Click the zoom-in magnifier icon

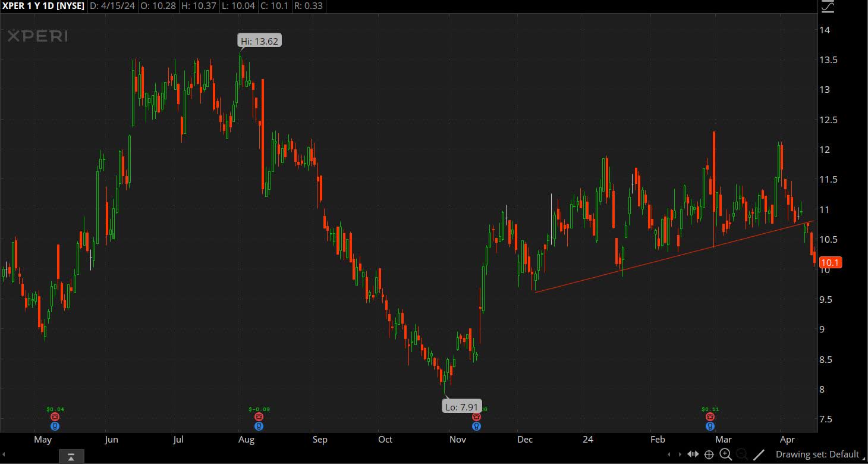point(725,454)
